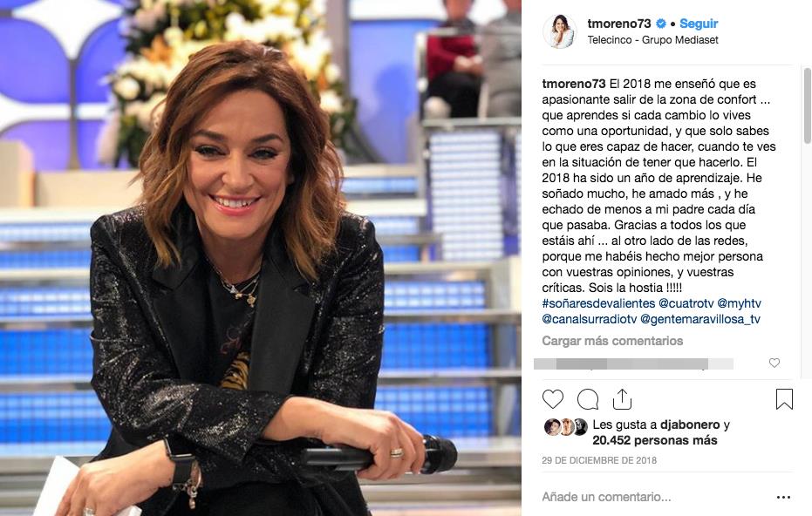812x516 pixels.
Task: Visit the @myhtv mention
Action: tap(739, 303)
